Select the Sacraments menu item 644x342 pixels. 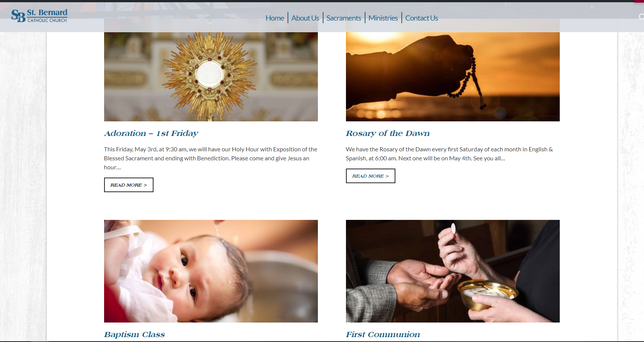pos(344,18)
